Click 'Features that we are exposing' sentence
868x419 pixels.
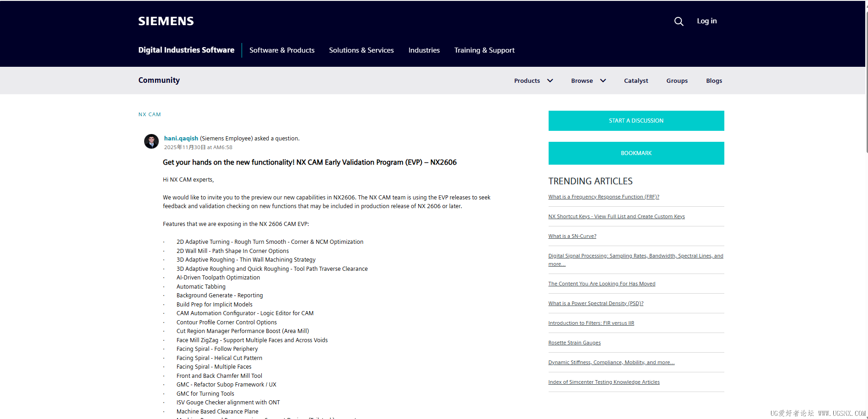(x=236, y=224)
